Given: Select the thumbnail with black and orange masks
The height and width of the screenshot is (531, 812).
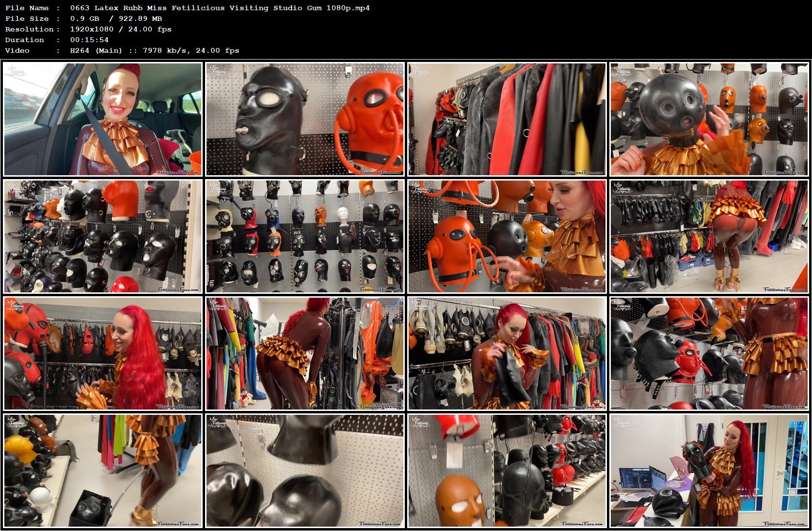Looking at the screenshot, I should click(x=305, y=120).
